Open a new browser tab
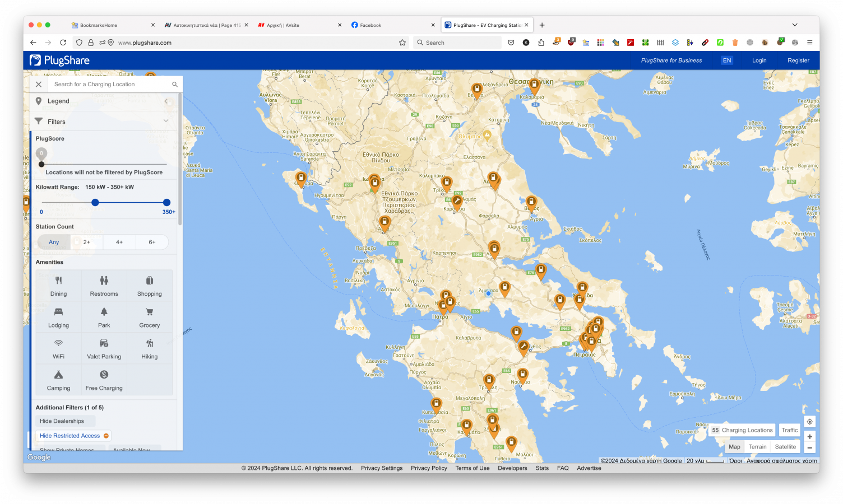 (542, 25)
